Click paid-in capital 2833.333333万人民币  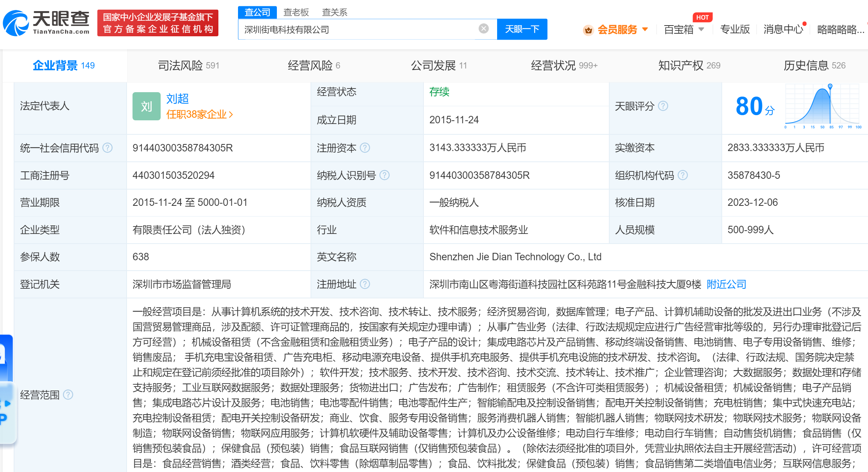[x=776, y=148]
